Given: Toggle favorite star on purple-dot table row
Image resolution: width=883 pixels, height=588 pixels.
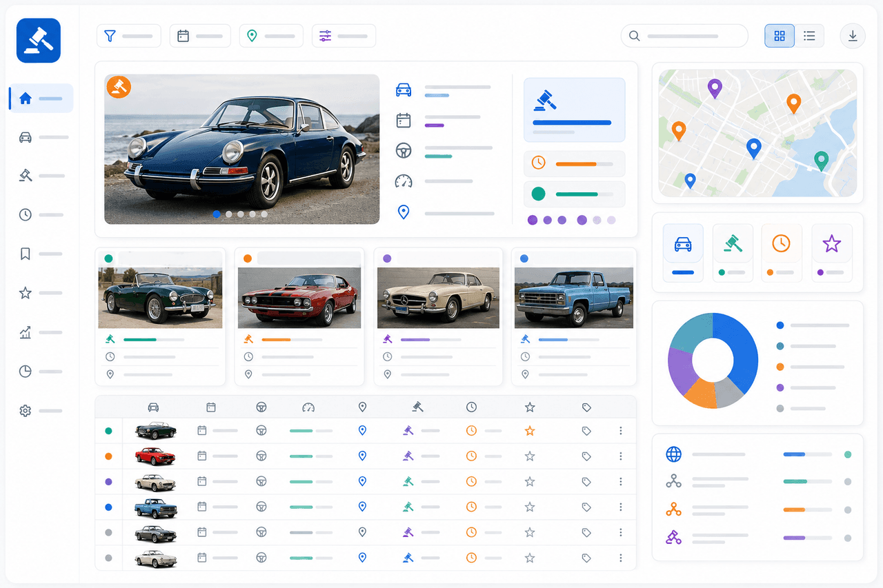Looking at the screenshot, I should click(x=530, y=481).
